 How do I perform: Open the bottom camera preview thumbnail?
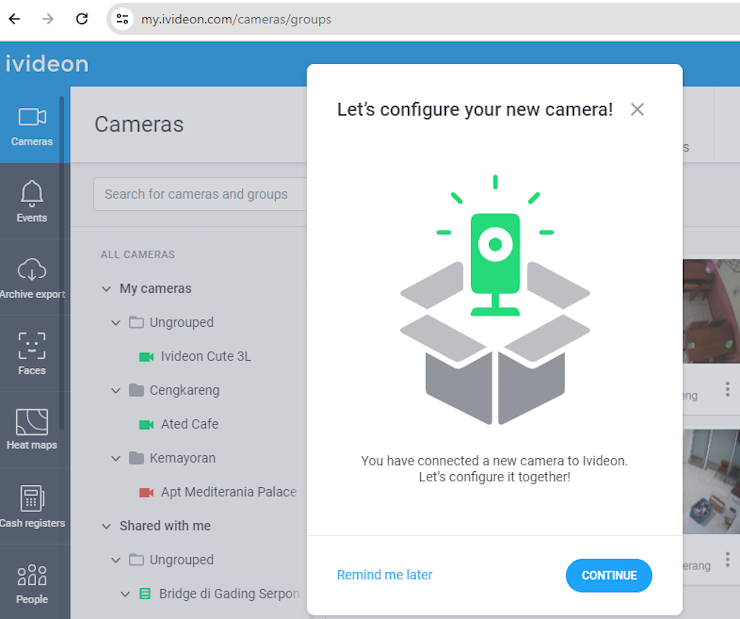711,481
